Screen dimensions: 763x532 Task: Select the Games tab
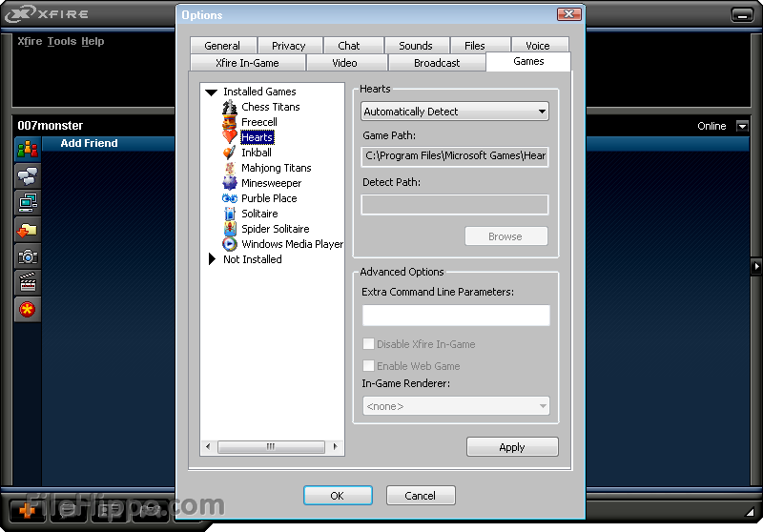coord(528,62)
